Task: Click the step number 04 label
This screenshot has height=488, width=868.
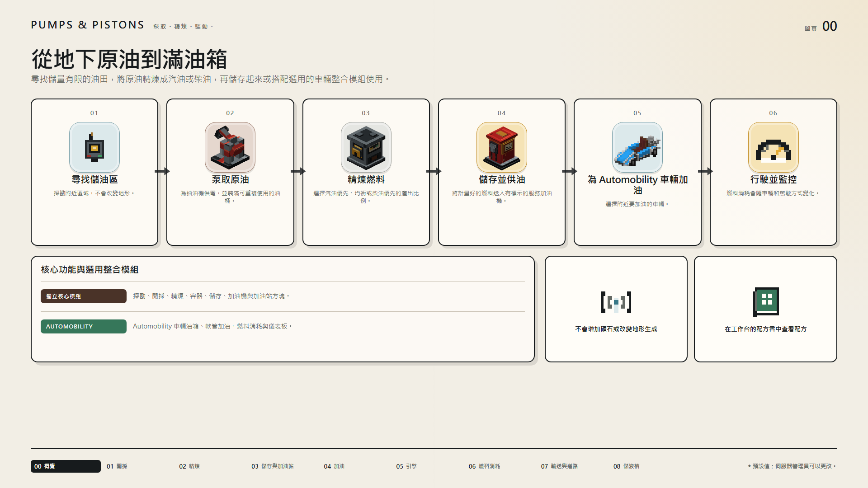Action: (x=502, y=113)
